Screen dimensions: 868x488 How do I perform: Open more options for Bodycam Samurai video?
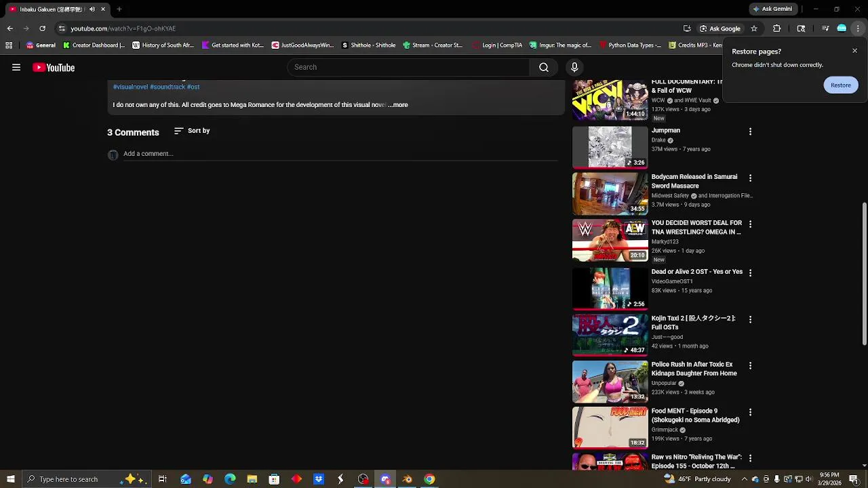(x=750, y=178)
